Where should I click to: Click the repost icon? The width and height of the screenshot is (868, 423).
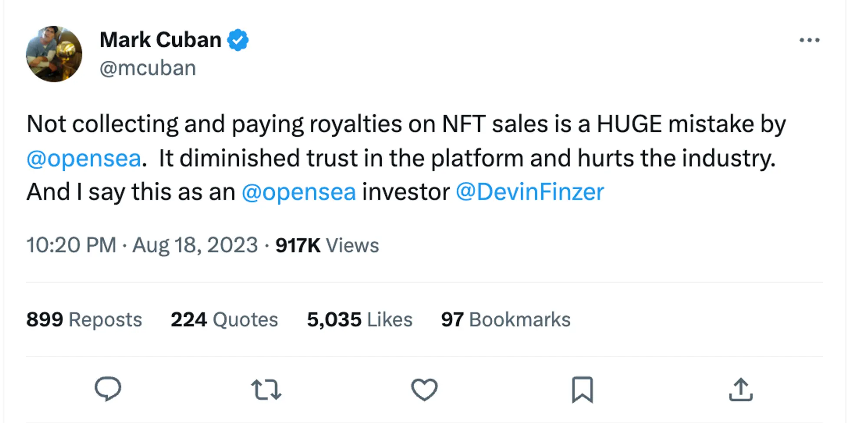click(x=266, y=389)
